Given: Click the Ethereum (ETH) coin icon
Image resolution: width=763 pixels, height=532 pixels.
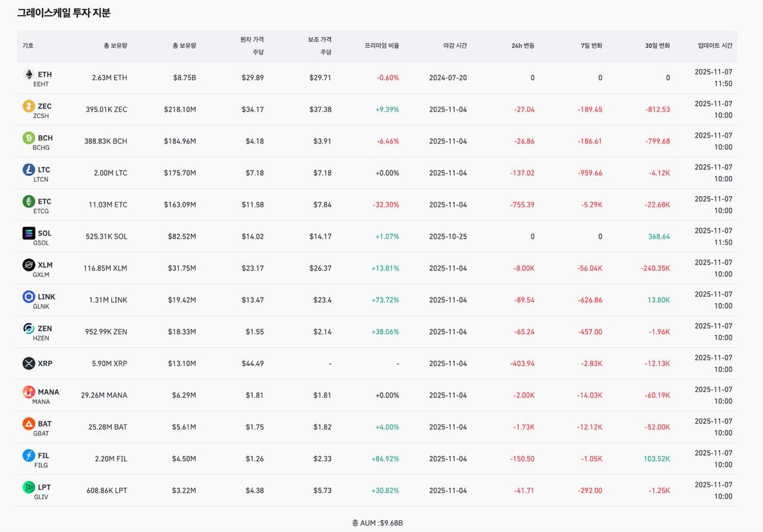Looking at the screenshot, I should (29, 74).
